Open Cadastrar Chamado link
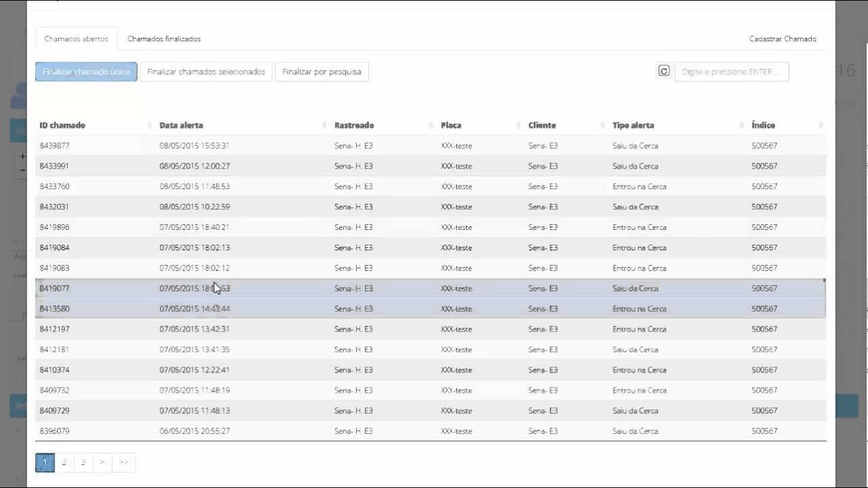 783,39
